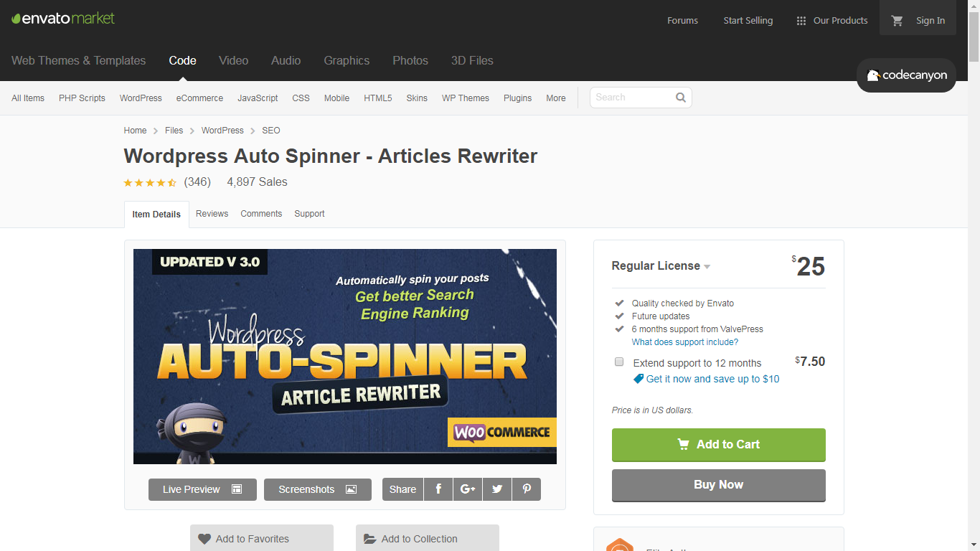Share on Facebook icon
This screenshot has width=980, height=551.
point(438,489)
